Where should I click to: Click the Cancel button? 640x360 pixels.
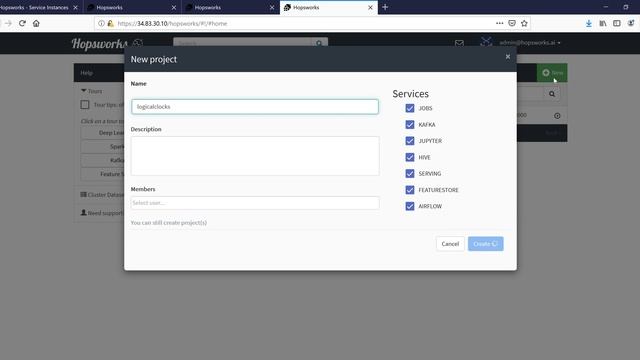click(x=450, y=244)
